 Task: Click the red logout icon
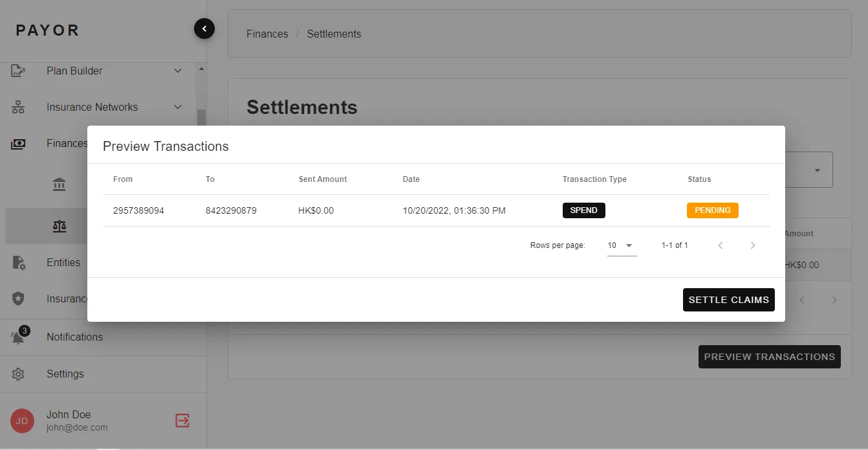(x=182, y=421)
